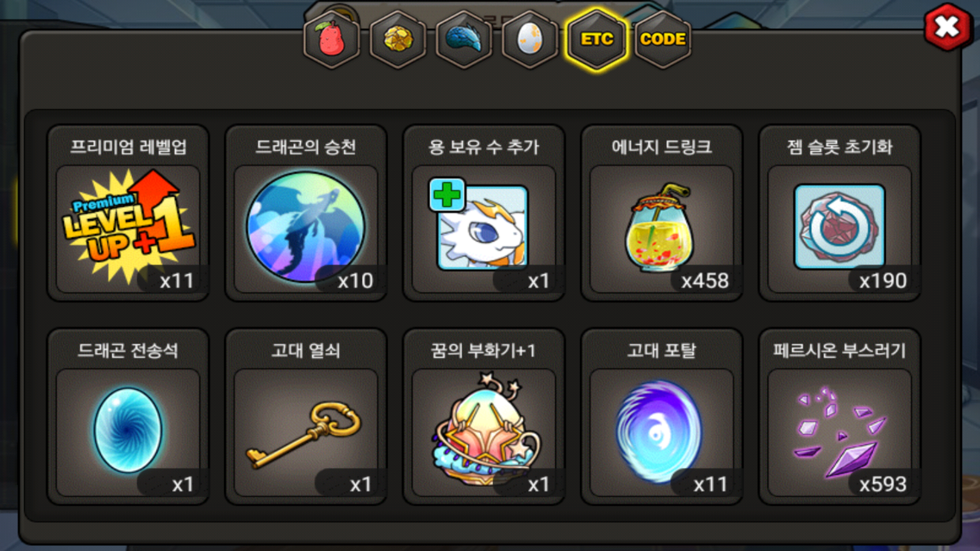This screenshot has width=980, height=551.
Task: Select the 꿈의 부화기+1 incubator item
Action: pyautogui.click(x=484, y=417)
